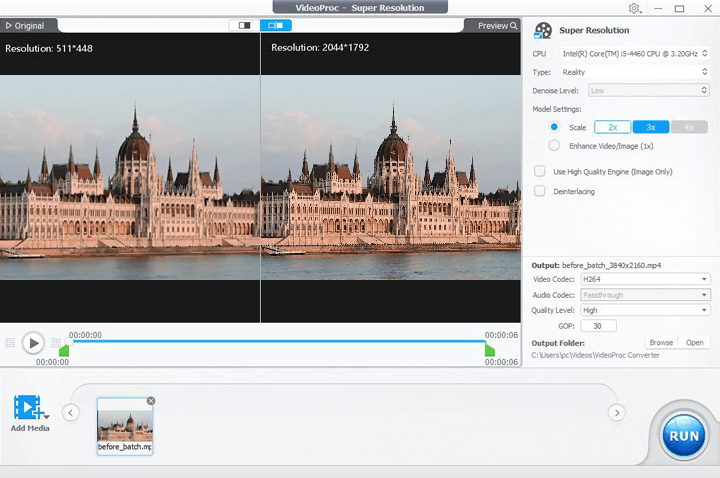Click the Play button in timeline
The width and height of the screenshot is (720, 478).
coord(33,343)
